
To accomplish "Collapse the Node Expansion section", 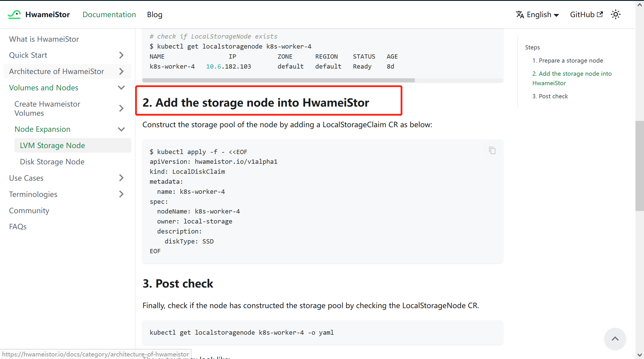I will 121,129.
